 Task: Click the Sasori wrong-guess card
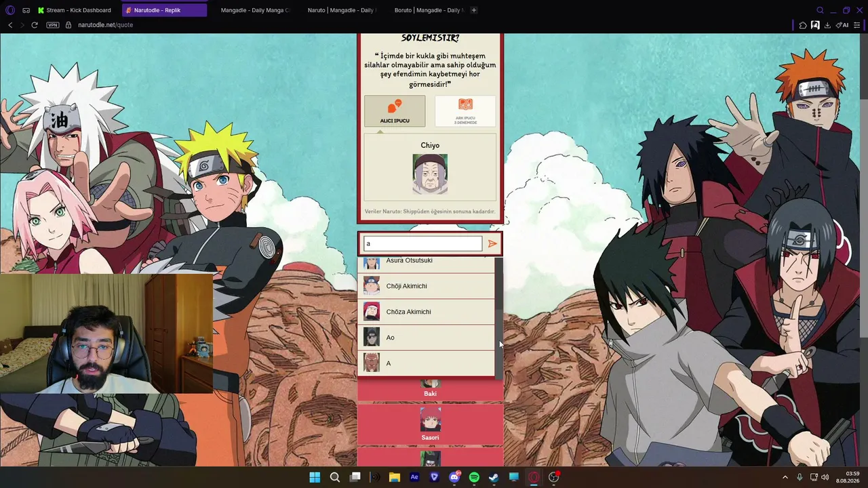[x=430, y=424]
